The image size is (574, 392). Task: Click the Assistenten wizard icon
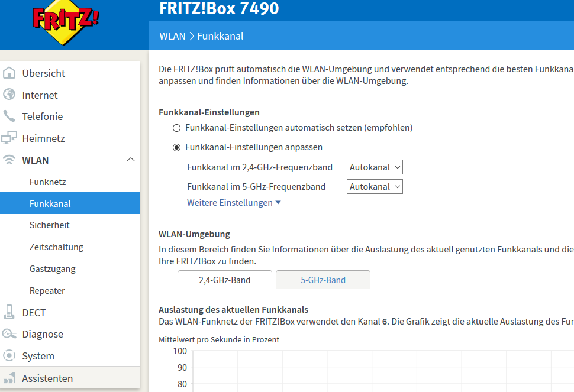[9, 378]
